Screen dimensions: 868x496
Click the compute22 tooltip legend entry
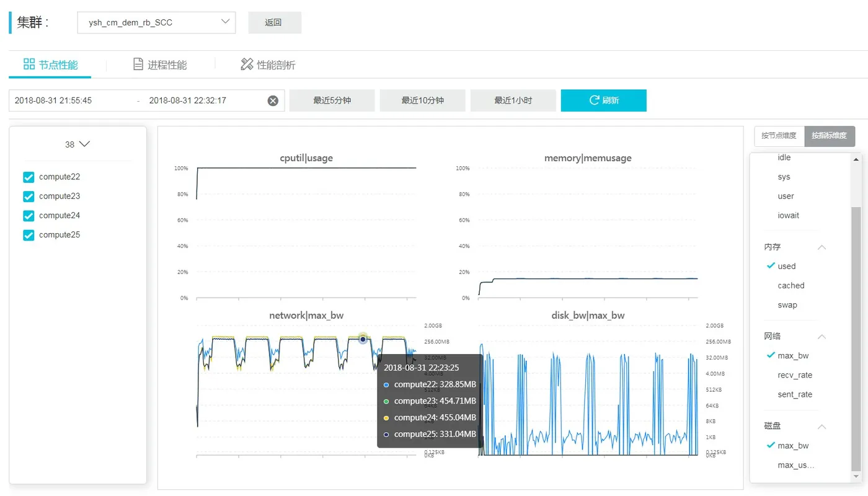point(430,384)
